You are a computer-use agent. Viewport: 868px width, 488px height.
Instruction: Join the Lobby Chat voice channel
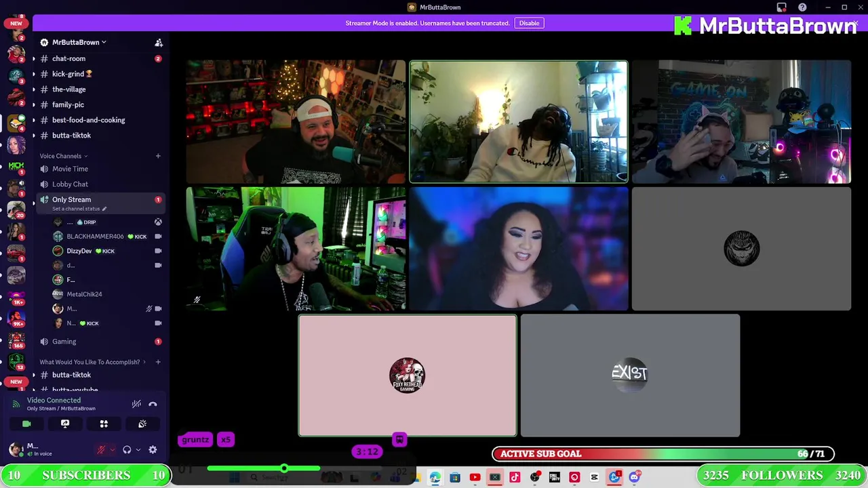click(100, 184)
